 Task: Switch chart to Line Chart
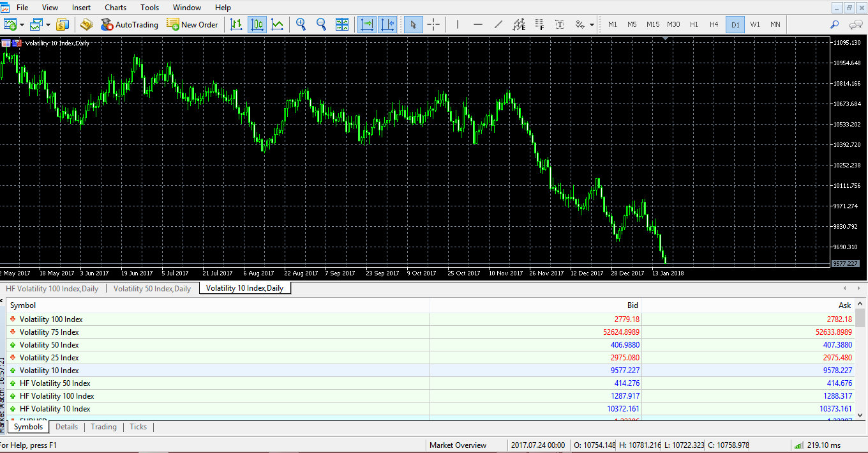(x=278, y=25)
